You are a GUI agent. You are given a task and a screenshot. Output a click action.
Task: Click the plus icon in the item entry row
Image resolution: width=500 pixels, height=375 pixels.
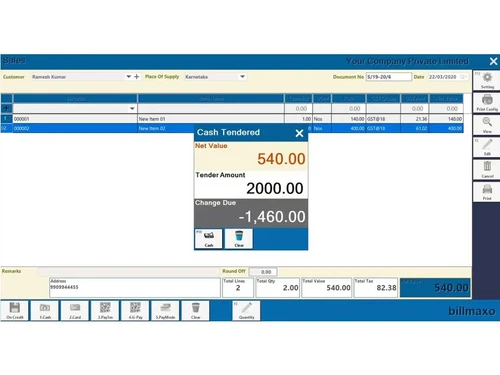click(6, 108)
